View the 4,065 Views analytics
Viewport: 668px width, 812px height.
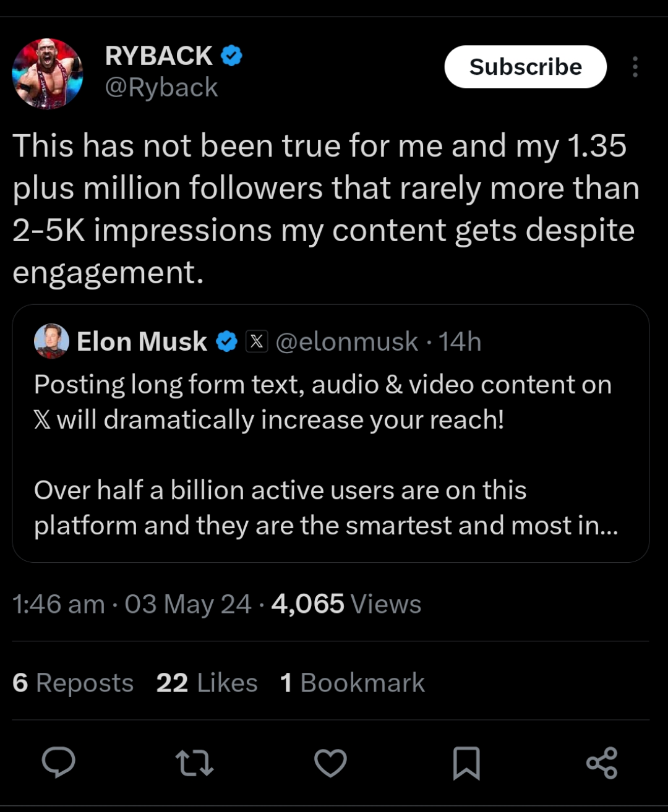346,604
